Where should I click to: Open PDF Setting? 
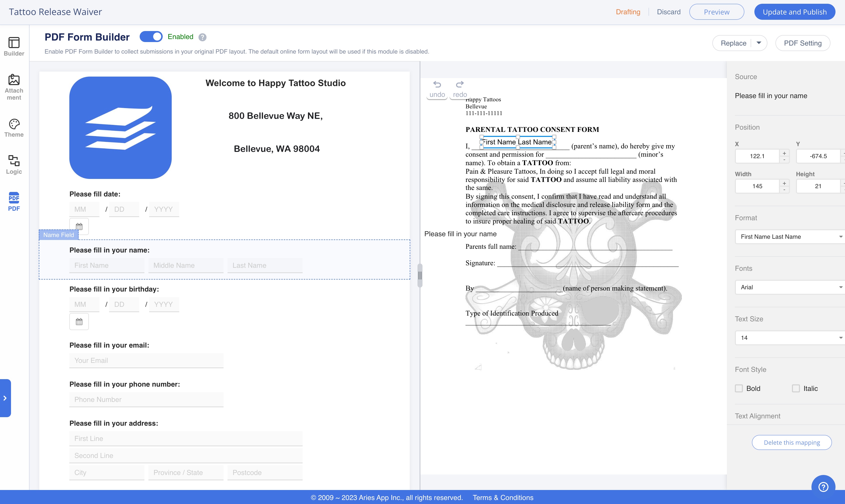coord(803,43)
